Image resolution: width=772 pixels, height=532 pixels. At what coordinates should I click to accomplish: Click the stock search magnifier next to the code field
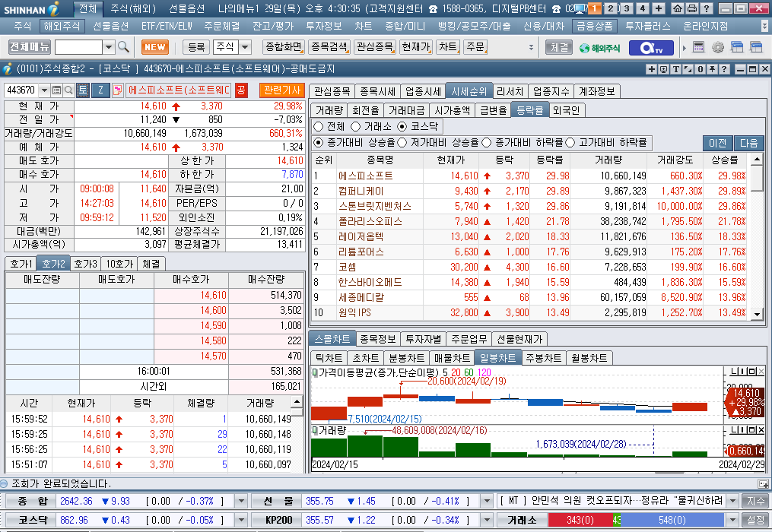pyautogui.click(x=68, y=90)
